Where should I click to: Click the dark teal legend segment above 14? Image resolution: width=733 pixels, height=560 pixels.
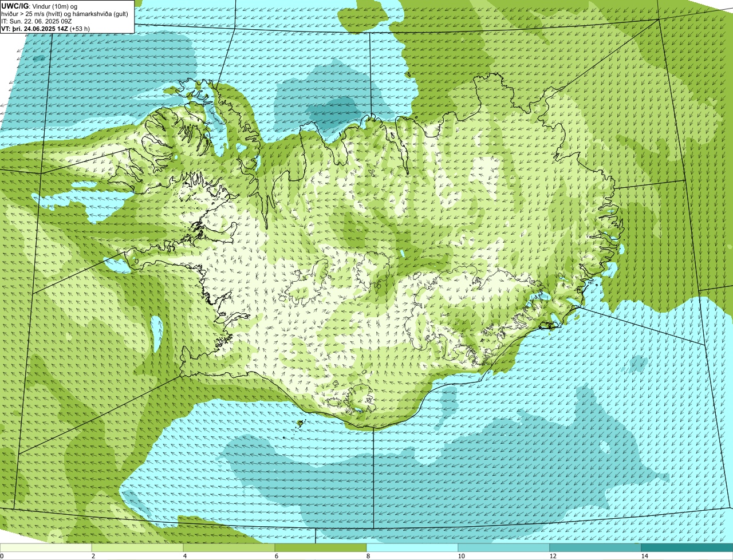click(x=687, y=548)
